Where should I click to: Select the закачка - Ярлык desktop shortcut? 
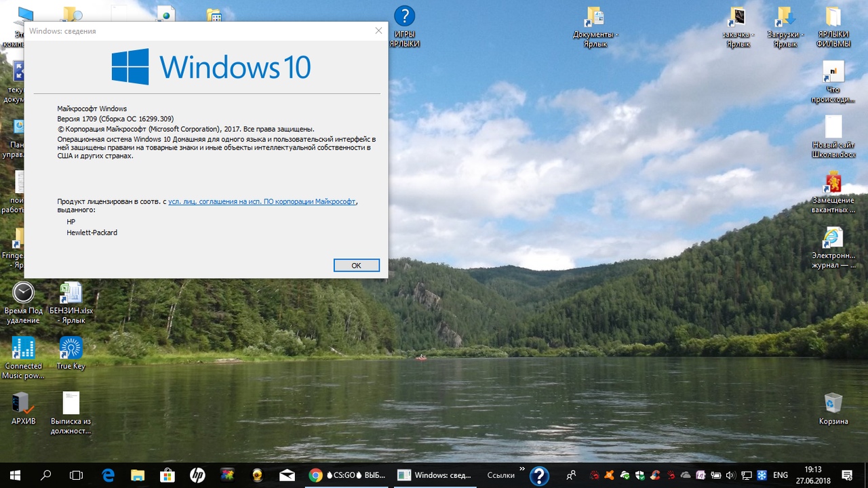738,27
